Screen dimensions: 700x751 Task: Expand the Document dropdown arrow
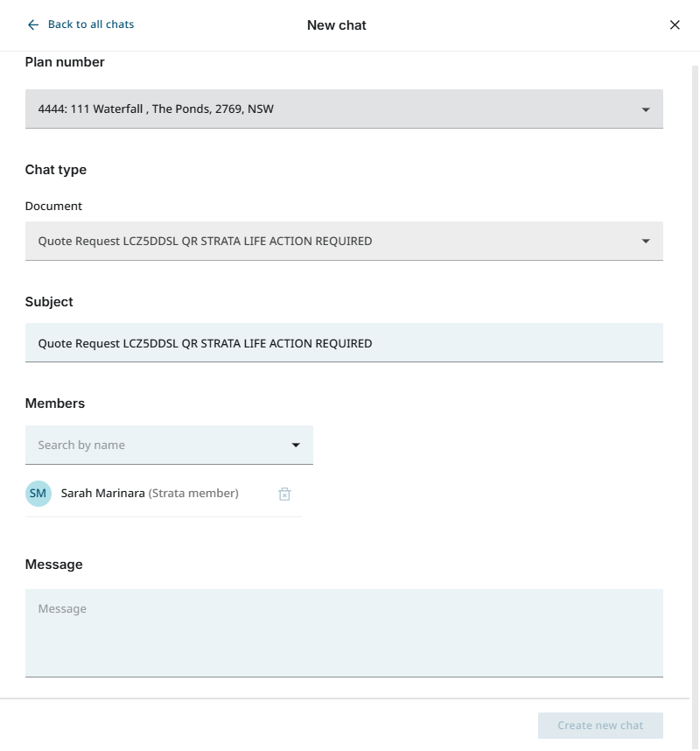(x=646, y=241)
